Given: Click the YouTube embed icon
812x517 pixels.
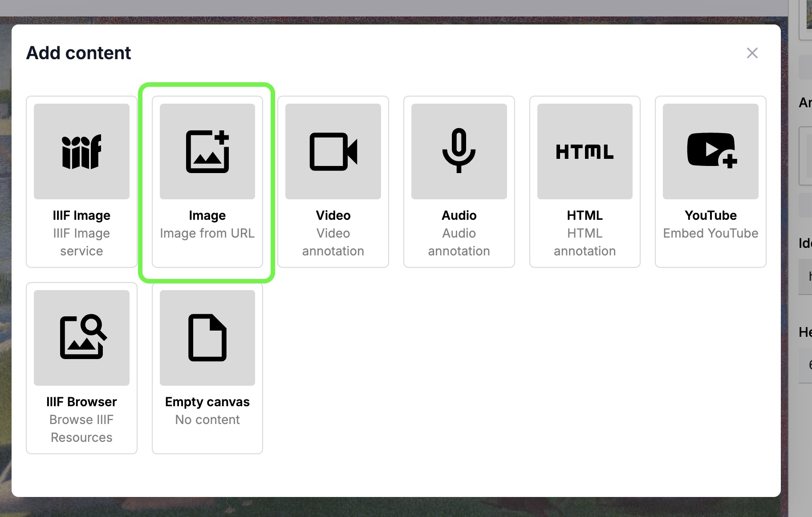Looking at the screenshot, I should 710,151.
